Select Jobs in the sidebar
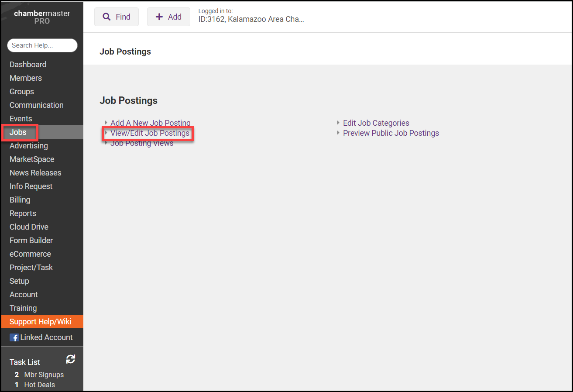Image resolution: width=573 pixels, height=392 pixels. click(18, 132)
